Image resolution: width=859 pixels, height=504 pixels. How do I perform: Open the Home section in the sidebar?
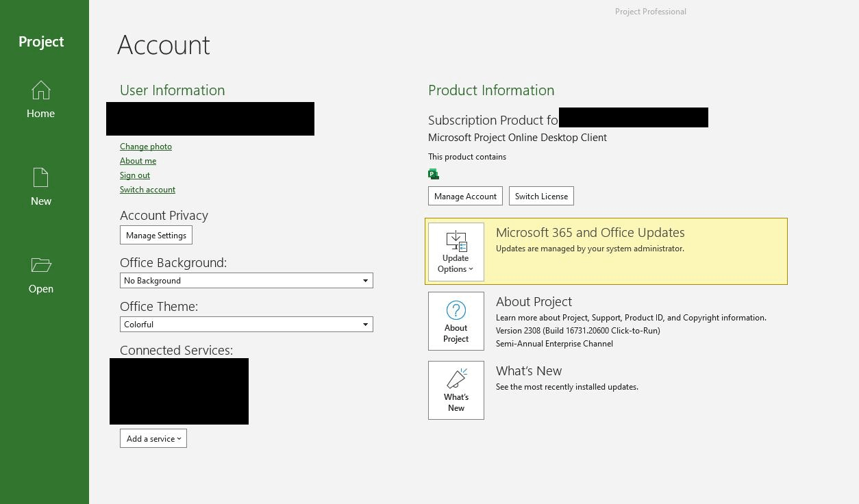(41, 99)
